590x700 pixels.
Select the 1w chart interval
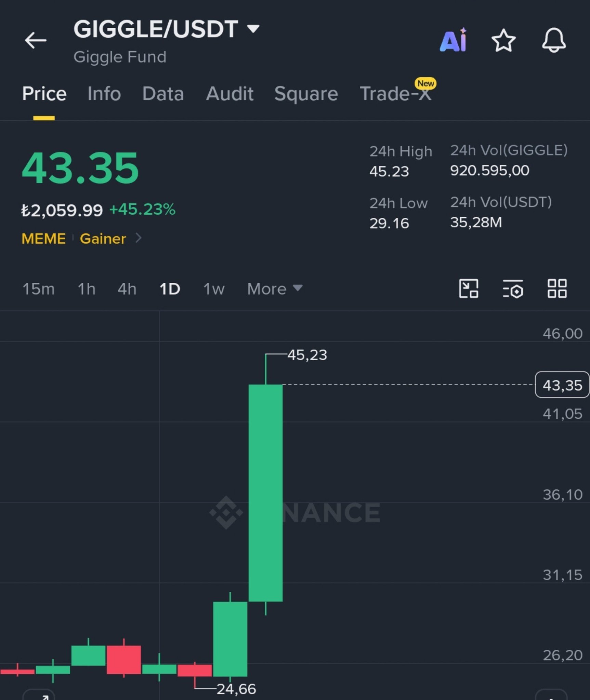(x=214, y=289)
